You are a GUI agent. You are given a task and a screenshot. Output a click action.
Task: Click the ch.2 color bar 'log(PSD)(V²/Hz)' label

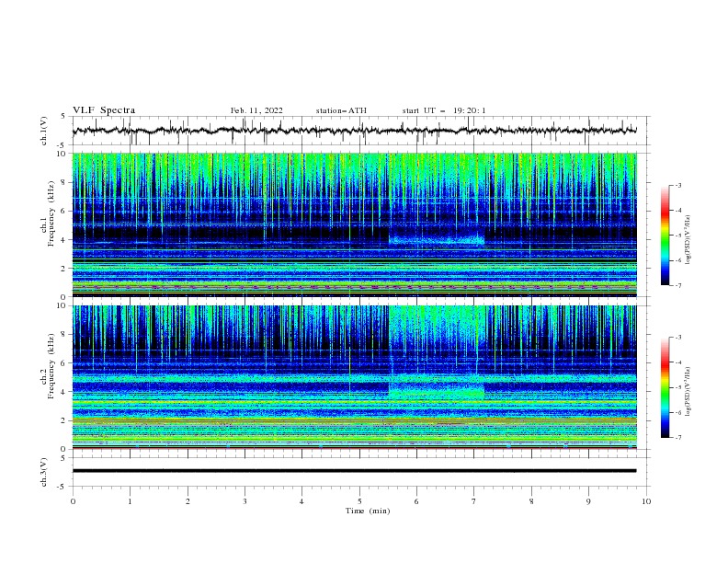pos(688,391)
